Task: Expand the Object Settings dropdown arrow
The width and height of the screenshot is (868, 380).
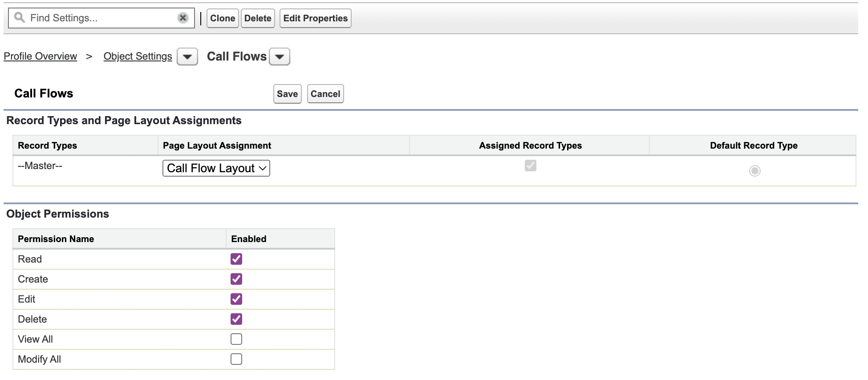Action: pyautogui.click(x=187, y=57)
